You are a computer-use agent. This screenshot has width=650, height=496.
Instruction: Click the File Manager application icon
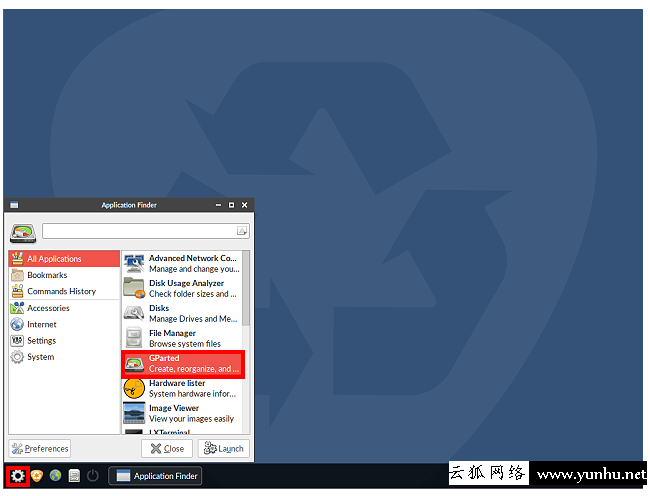click(x=134, y=338)
